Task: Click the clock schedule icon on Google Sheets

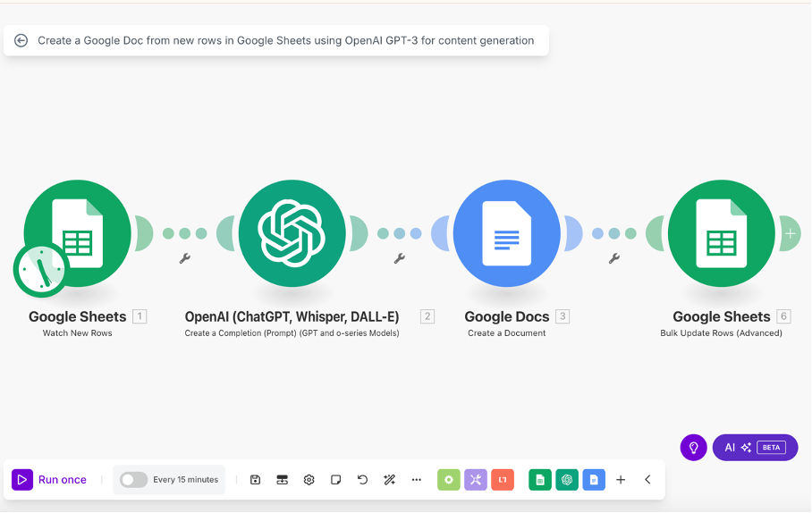Action: tap(40, 269)
